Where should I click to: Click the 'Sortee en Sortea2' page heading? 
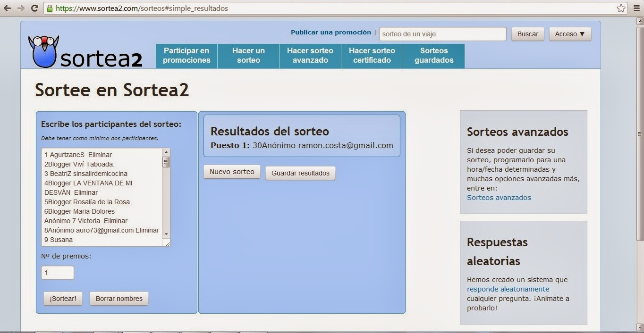(x=112, y=90)
